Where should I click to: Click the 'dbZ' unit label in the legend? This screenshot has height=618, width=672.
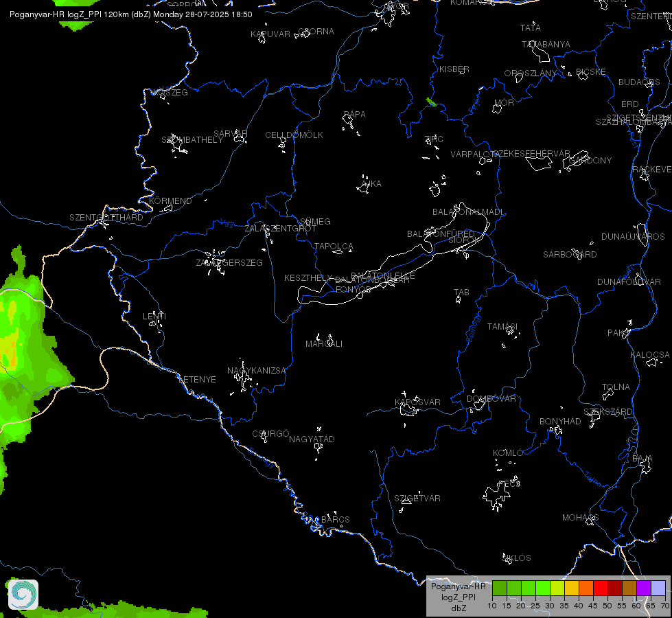458,608
